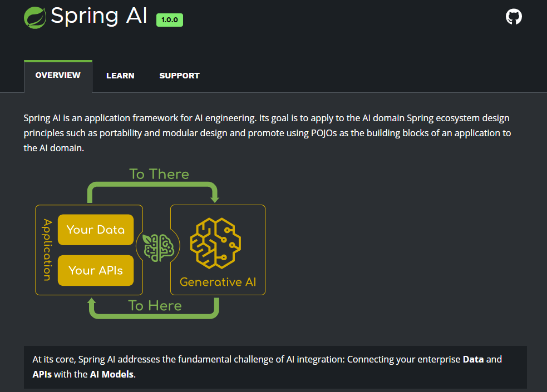Click the Your Data box in diagram
Screen dimensions: 547x392
pyautogui.click(x=96, y=230)
